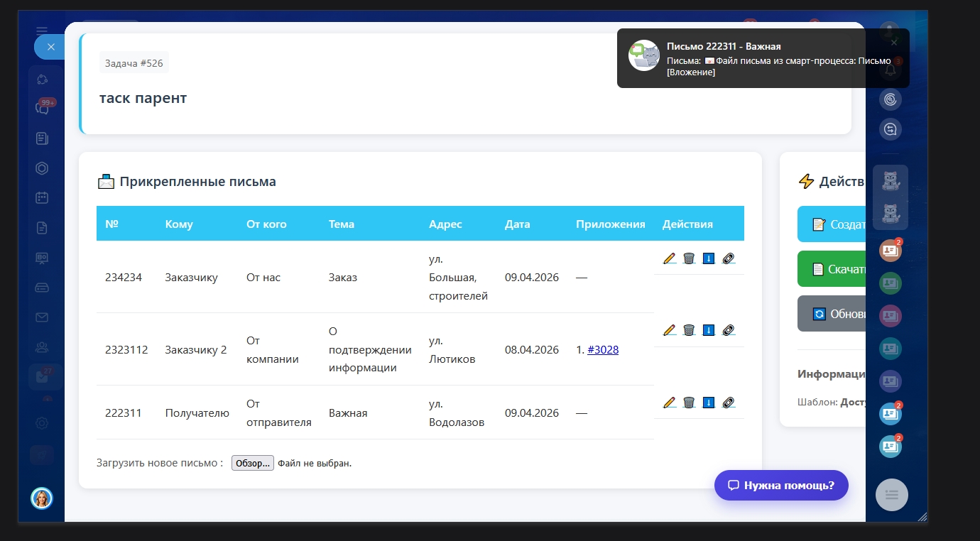Image resolution: width=980 pixels, height=541 pixels.
Task: Open the people group icon in left sidebar
Action: coord(42,347)
